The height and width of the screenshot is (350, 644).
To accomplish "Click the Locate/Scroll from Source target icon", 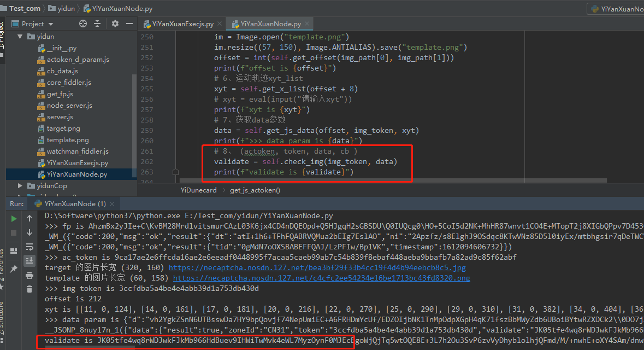I will 83,24.
